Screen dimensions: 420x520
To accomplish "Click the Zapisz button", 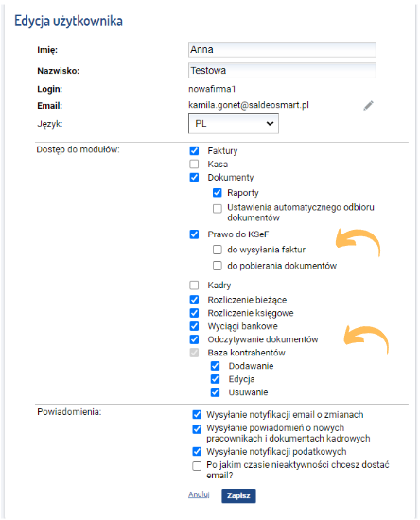I will (238, 495).
